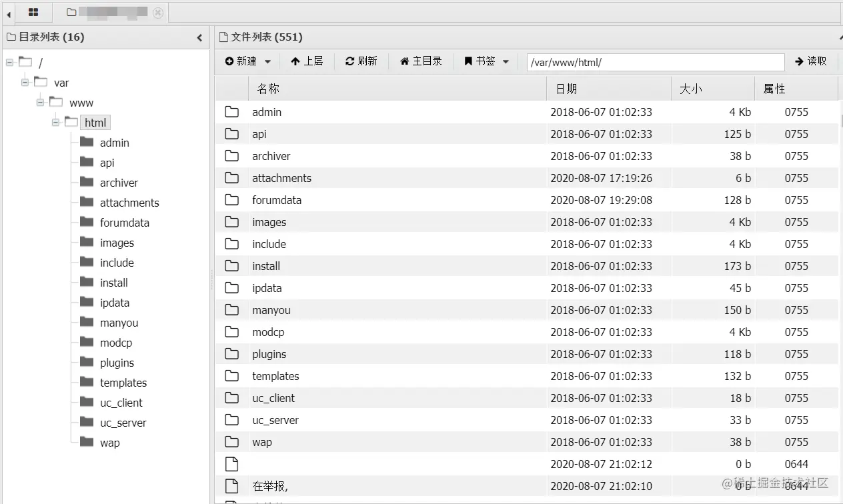Select attachments folder in directory tree
Viewport: 843px width, 504px height.
tap(129, 203)
